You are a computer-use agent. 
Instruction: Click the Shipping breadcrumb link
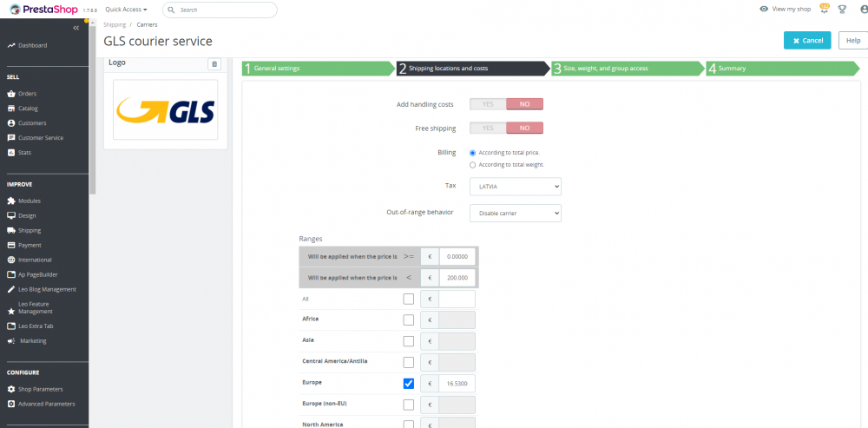pyautogui.click(x=115, y=25)
